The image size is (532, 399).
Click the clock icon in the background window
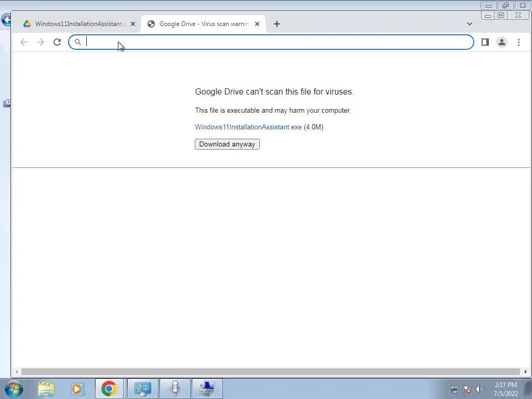pyautogui.click(x=7, y=103)
